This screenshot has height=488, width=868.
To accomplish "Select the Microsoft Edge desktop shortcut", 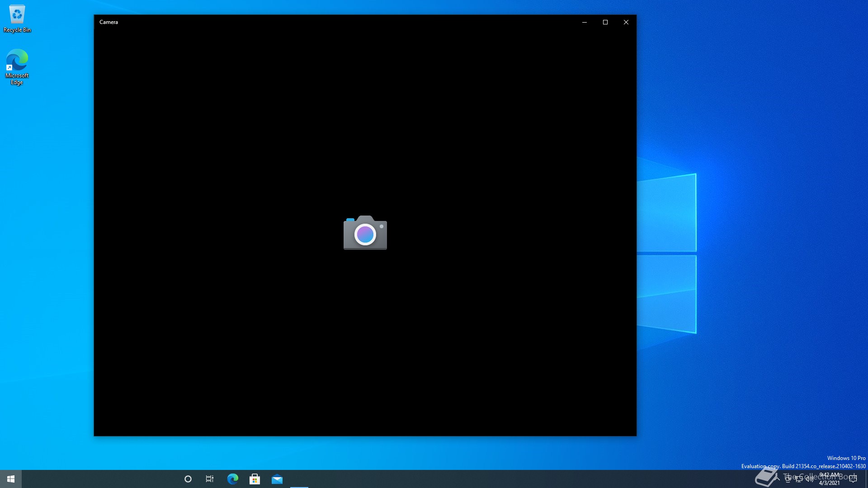I will point(17,67).
